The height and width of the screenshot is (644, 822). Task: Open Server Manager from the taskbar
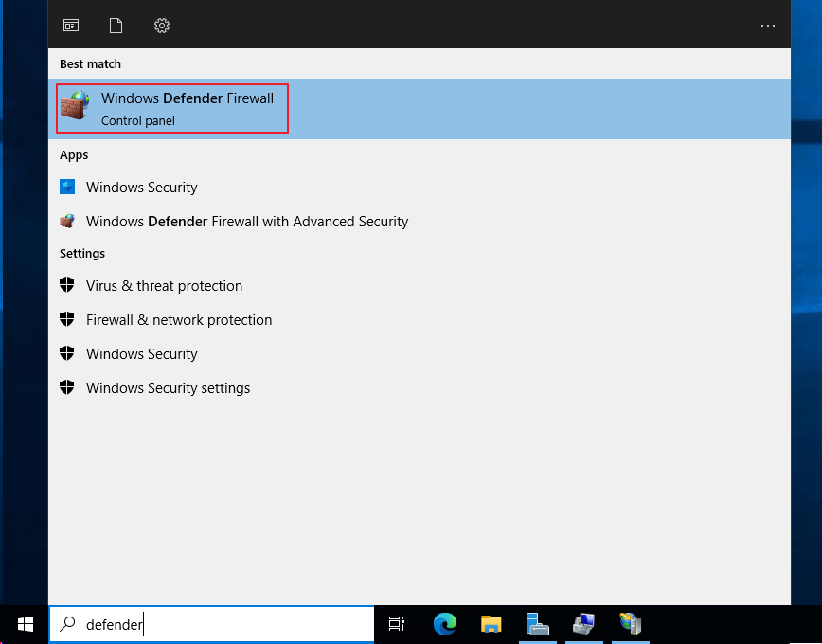(537, 624)
